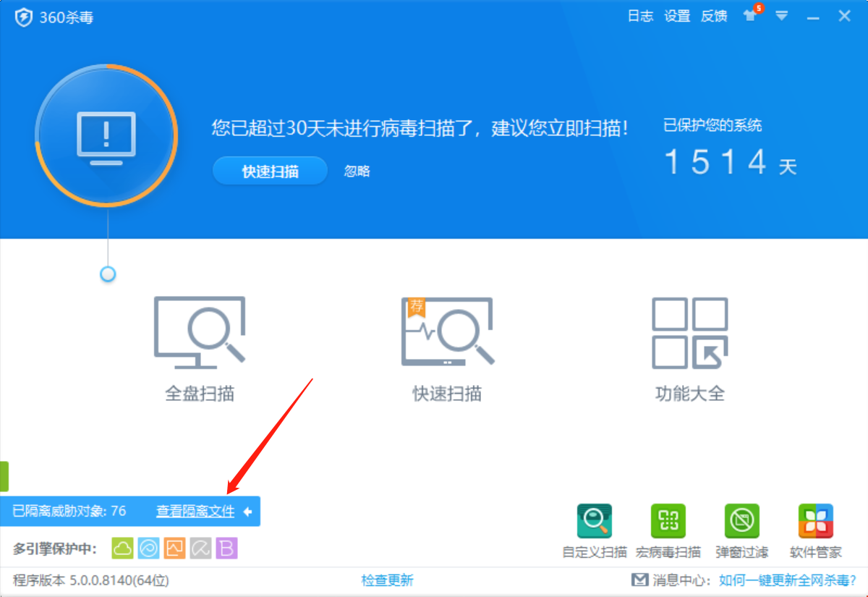Click the envelope 消息中心 icon
Screen dimensions: 868x597
click(639, 580)
